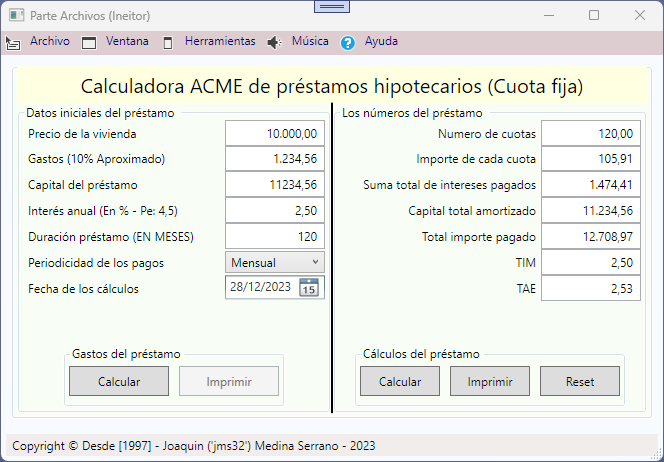Focus the Capital del préstamo field
This screenshot has height=462, width=664.
click(x=275, y=185)
